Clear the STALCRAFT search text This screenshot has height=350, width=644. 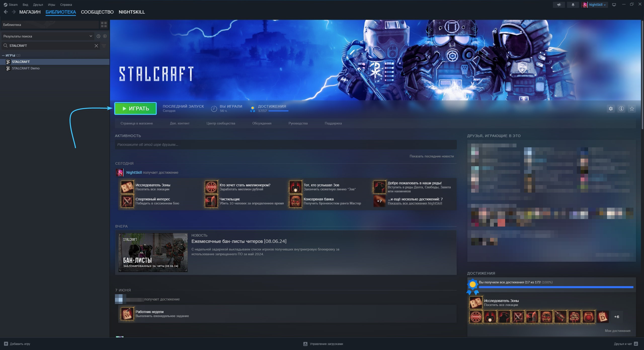click(96, 46)
